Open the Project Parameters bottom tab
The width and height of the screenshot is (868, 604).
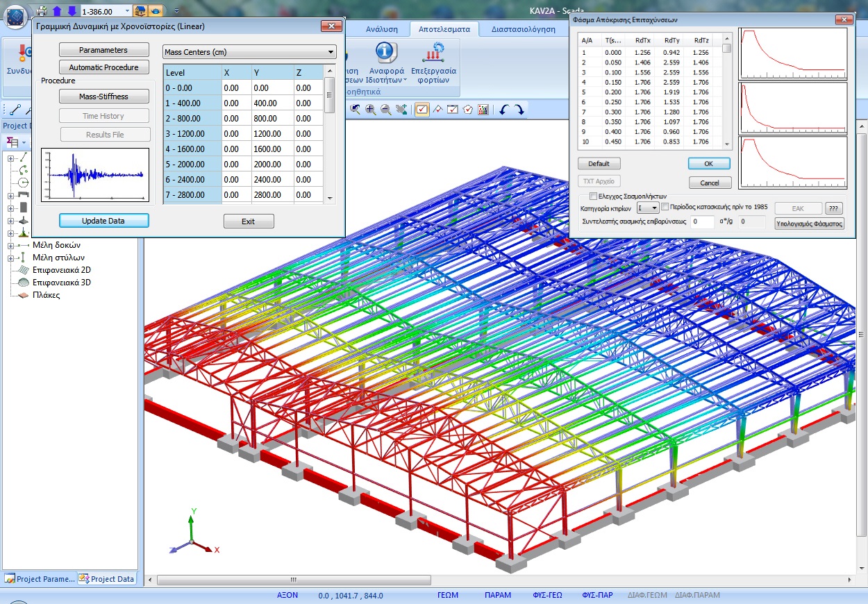(40, 579)
